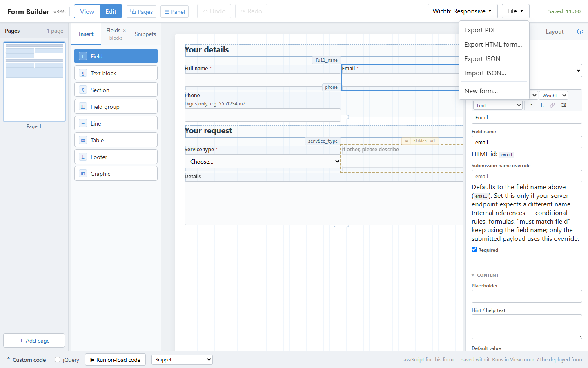Apply numbered list formatting to label

coord(542,105)
